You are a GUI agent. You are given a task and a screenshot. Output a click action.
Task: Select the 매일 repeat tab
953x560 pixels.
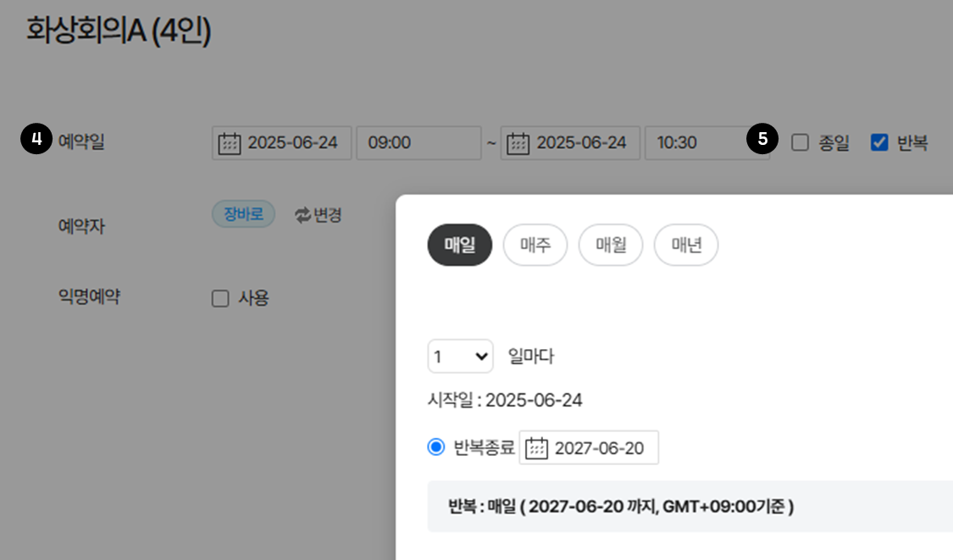[x=460, y=245]
